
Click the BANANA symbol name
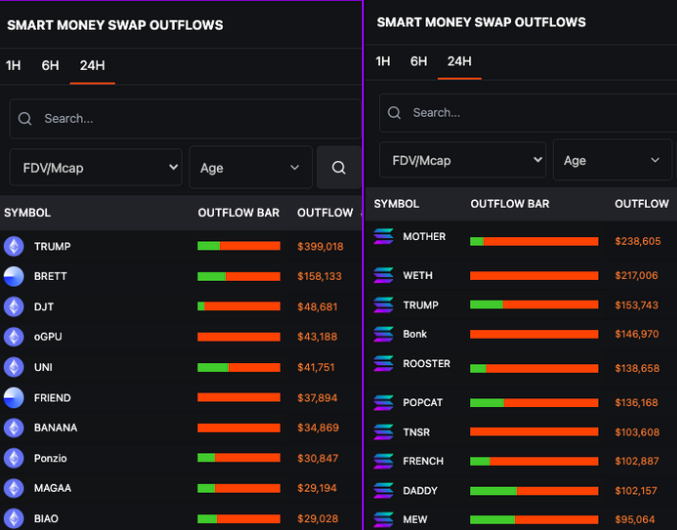pos(56,428)
